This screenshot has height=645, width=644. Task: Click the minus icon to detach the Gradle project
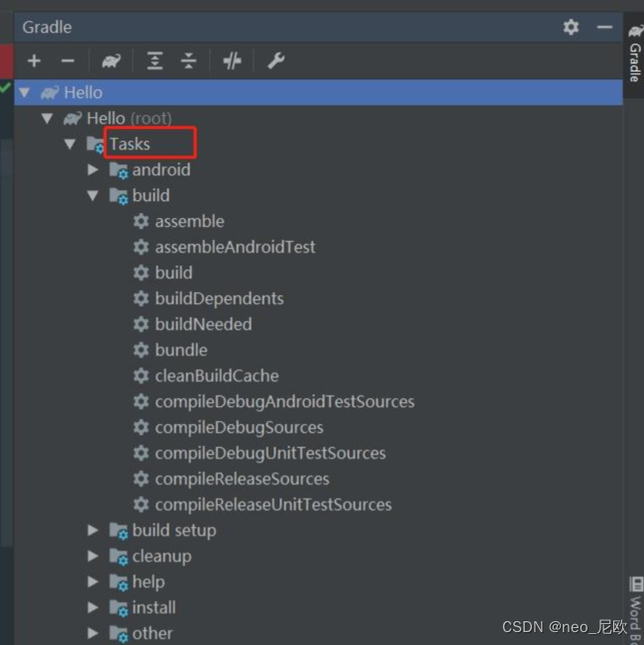(67, 60)
